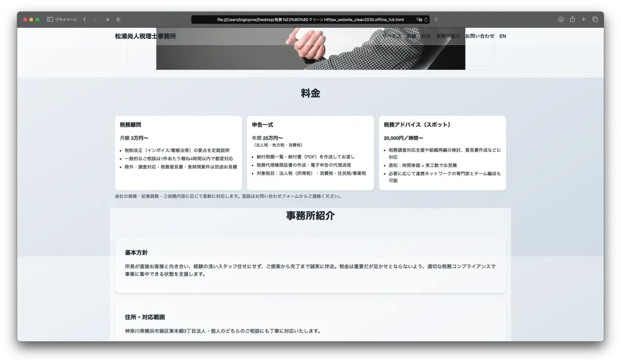
Task: Go back with the back arrow
Action: pyautogui.click(x=84, y=19)
